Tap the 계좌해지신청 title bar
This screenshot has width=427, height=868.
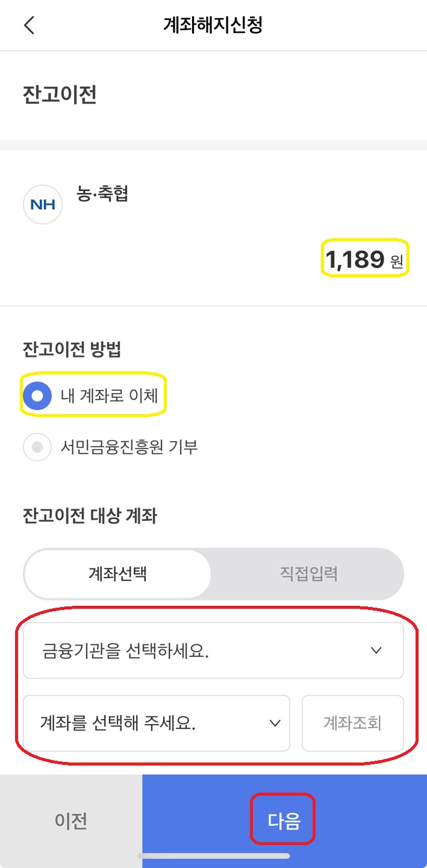(x=213, y=24)
